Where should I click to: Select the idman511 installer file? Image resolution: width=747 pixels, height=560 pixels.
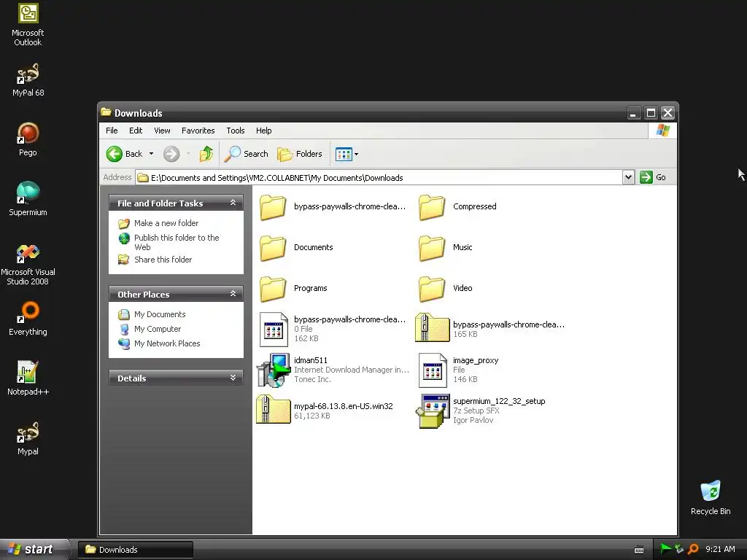point(333,370)
